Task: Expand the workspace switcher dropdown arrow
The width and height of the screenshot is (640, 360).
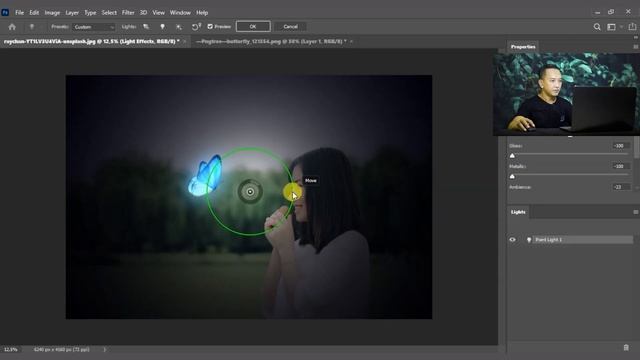Action: (x=621, y=27)
